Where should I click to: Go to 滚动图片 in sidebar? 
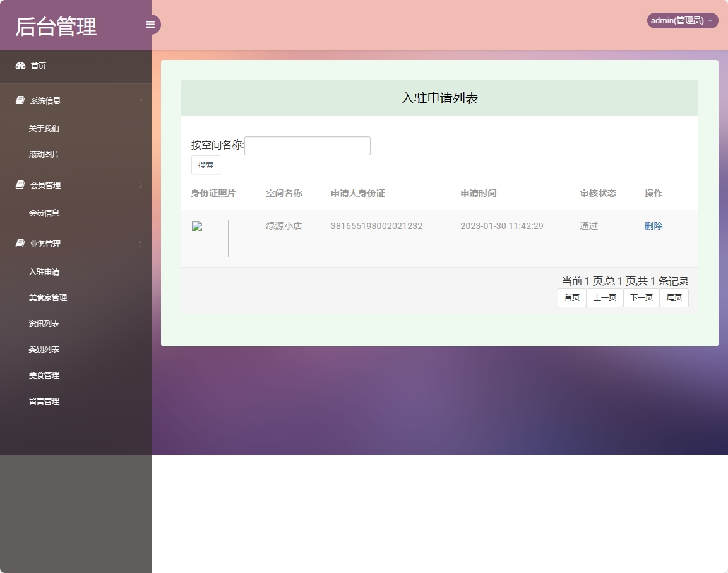point(44,155)
